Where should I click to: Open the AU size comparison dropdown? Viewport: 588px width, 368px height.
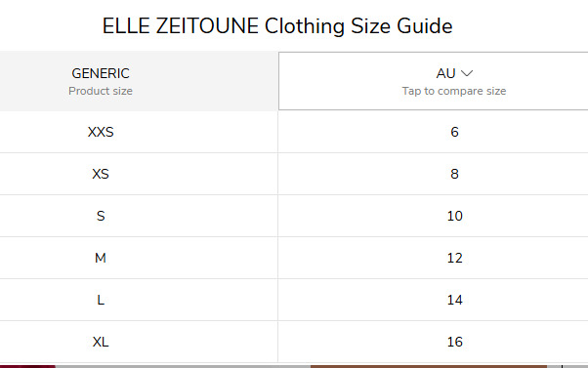pos(433,81)
